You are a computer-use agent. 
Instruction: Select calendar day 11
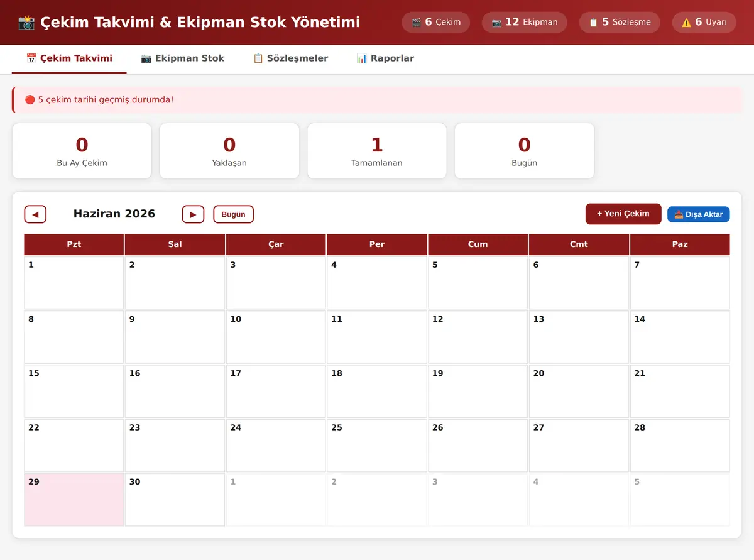[x=377, y=337]
